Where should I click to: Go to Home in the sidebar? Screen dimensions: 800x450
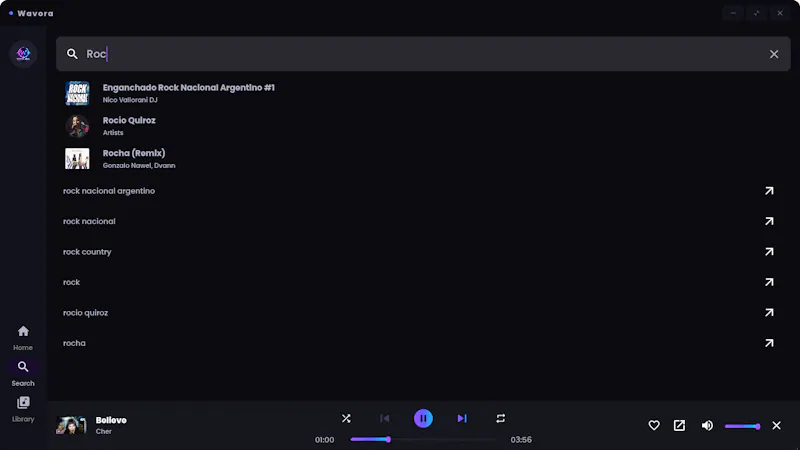tap(23, 338)
